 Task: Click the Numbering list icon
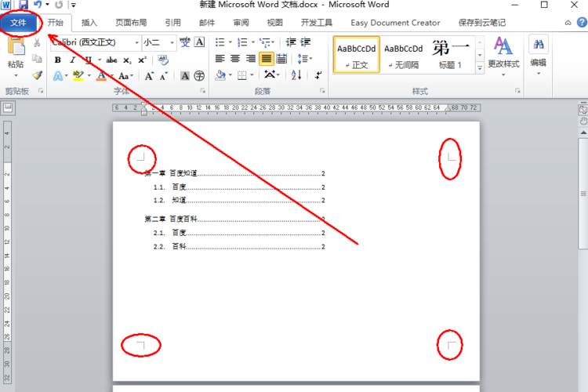[x=242, y=42]
